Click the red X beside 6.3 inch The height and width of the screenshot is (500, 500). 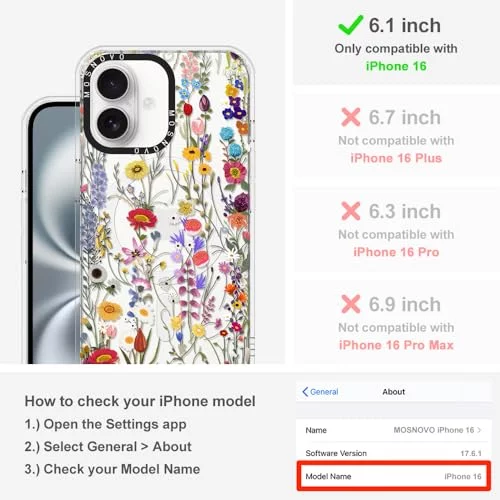[351, 211]
